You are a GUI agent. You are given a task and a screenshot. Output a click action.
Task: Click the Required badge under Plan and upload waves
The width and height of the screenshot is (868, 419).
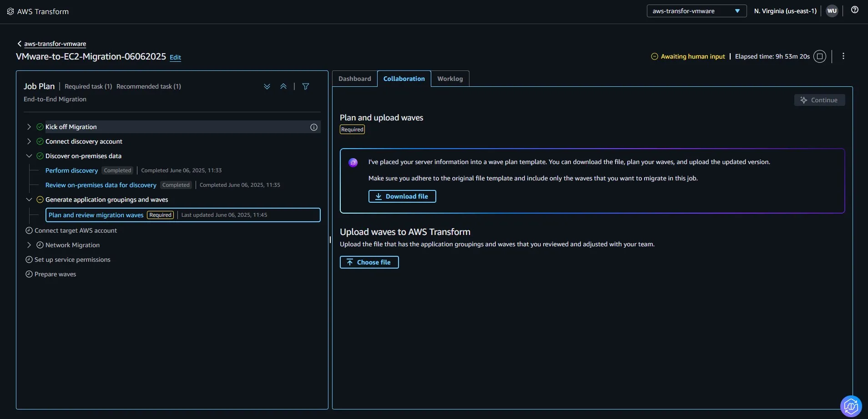click(x=352, y=130)
